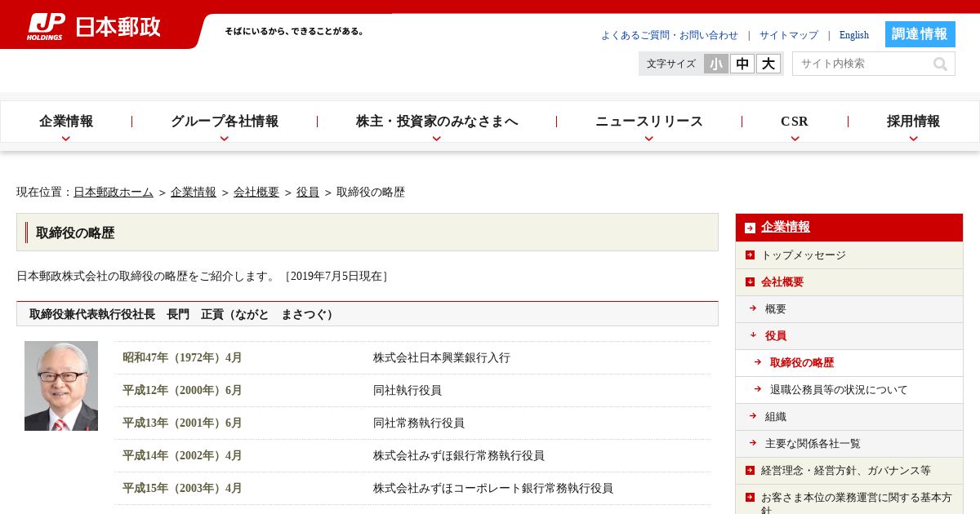Click 株式会社日本興業銀行入行 text
This screenshot has width=980, height=514.
click(442, 358)
